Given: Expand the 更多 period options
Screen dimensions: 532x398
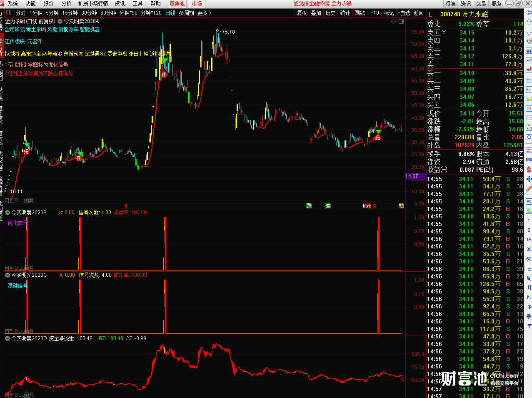Looking at the screenshot, I should pyautogui.click(x=204, y=13).
